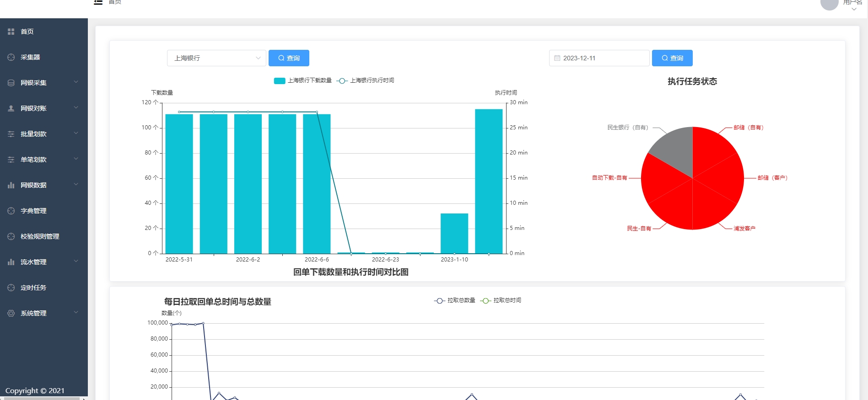Open the 采集器 menu item
The width and height of the screenshot is (868, 400).
coord(44,57)
